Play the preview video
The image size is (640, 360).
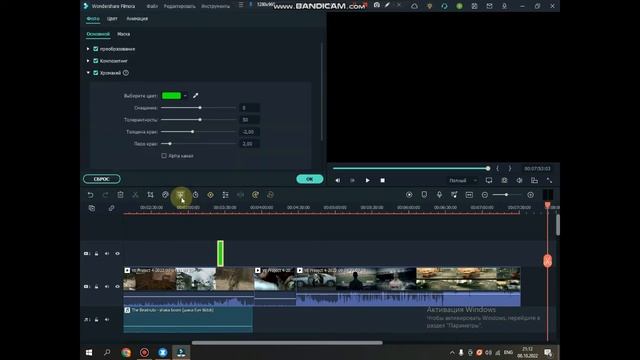[367, 180]
